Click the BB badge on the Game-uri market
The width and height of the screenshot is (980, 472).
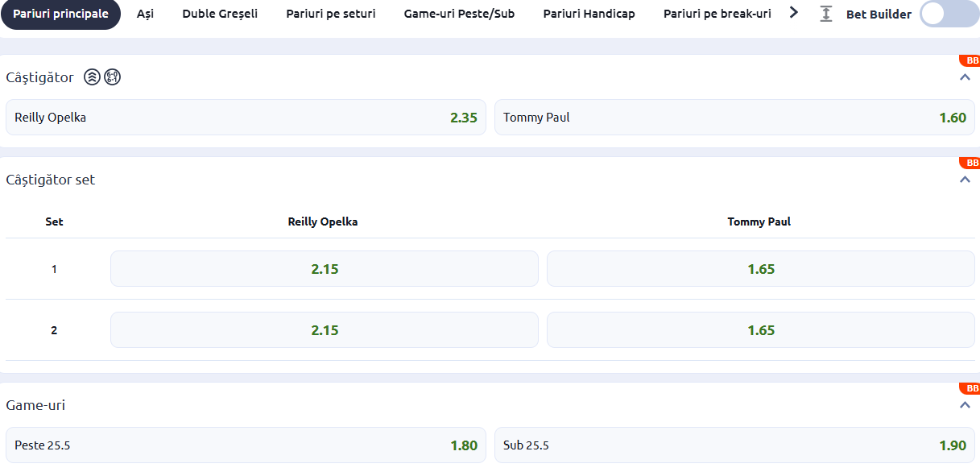pos(971,387)
